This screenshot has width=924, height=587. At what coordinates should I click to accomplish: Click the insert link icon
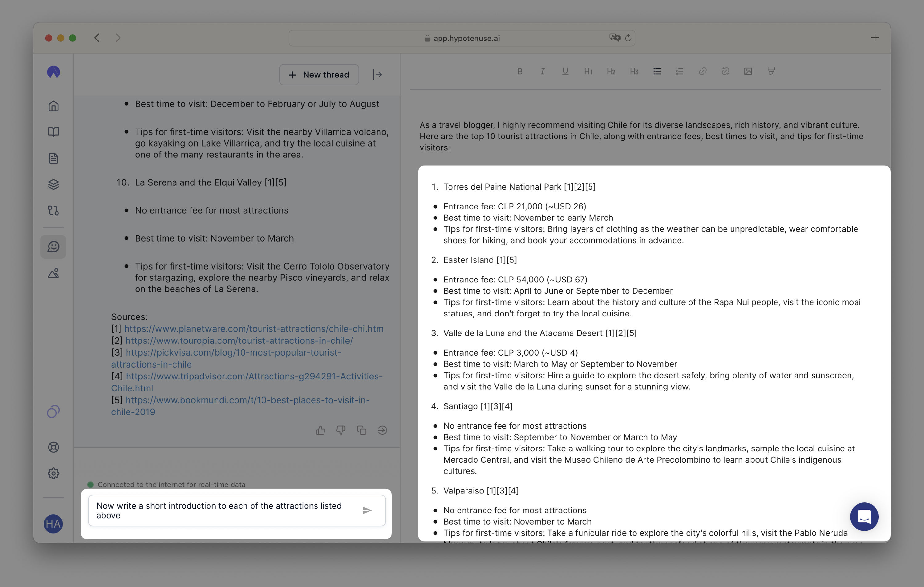pos(703,71)
